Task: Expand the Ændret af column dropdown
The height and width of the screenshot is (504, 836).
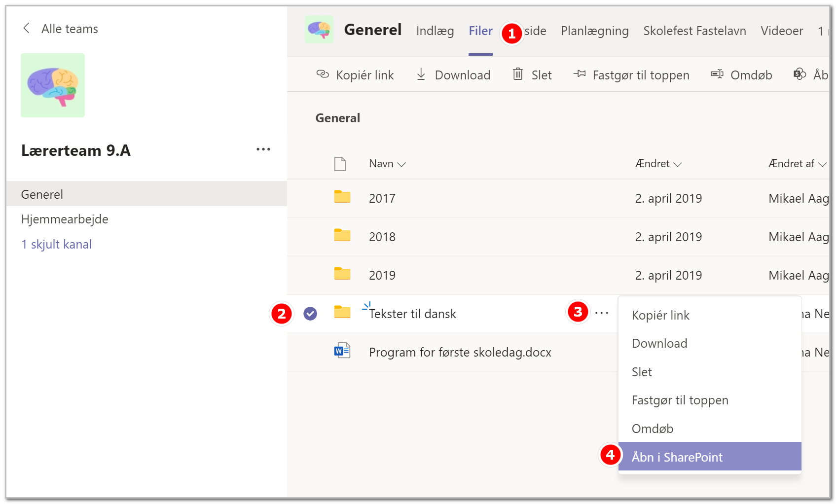Action: [x=822, y=164]
